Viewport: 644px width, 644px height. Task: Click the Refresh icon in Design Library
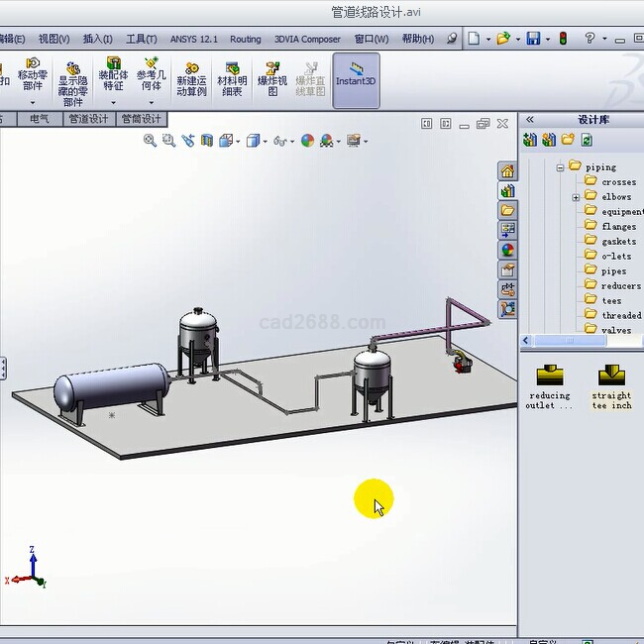coord(587,141)
